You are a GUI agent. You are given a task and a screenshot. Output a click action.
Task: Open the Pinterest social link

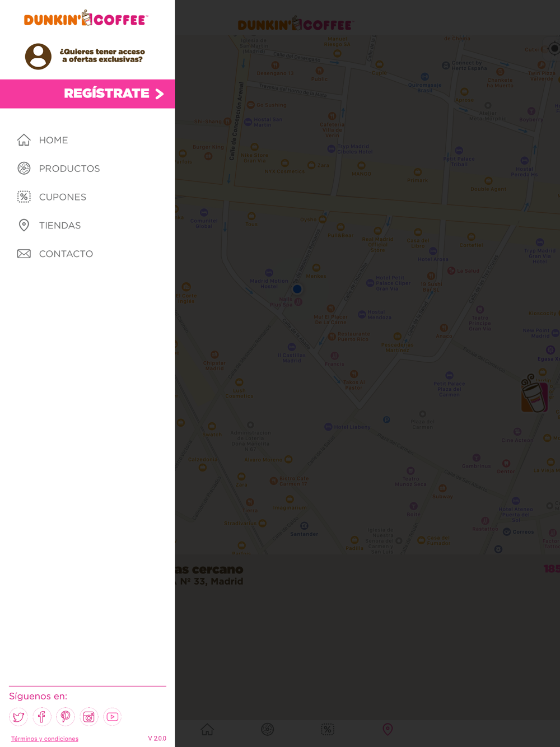click(66, 717)
